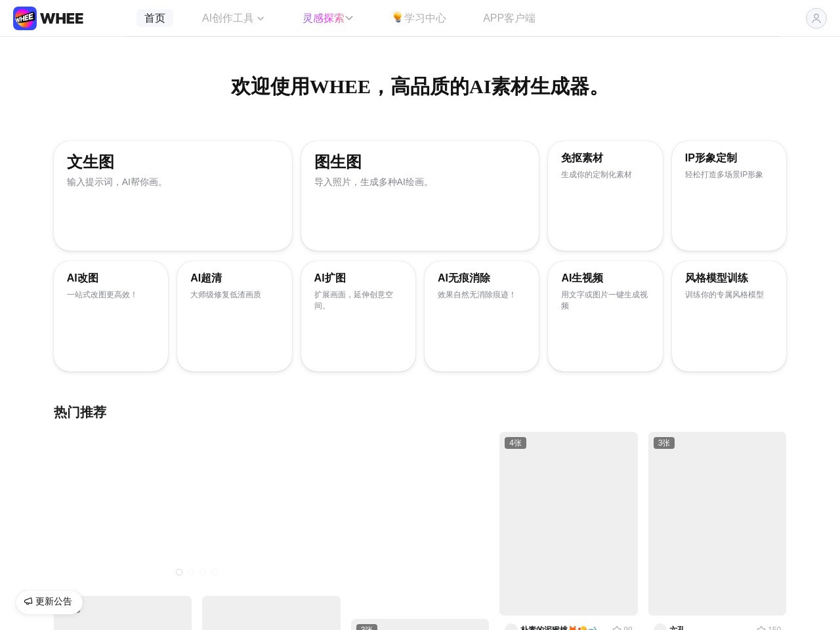
Task: Open the 图生图 tool card
Action: [x=420, y=196]
